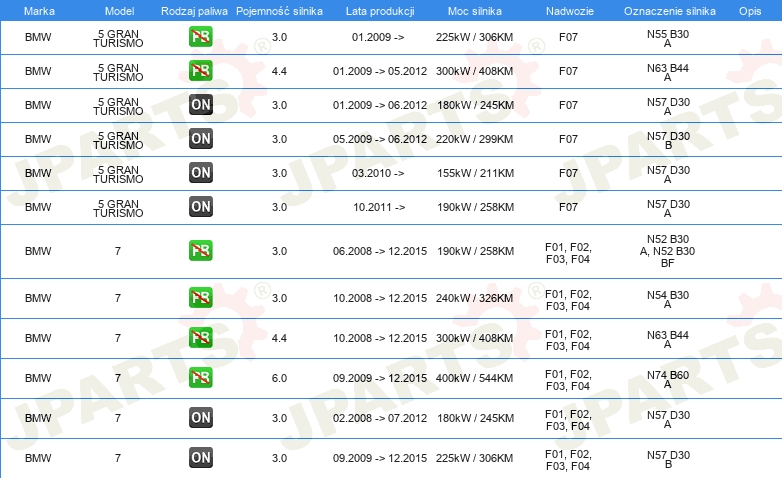Click the ON diesel icon in the BMW 7 225kW / 306KM row

pos(200,458)
